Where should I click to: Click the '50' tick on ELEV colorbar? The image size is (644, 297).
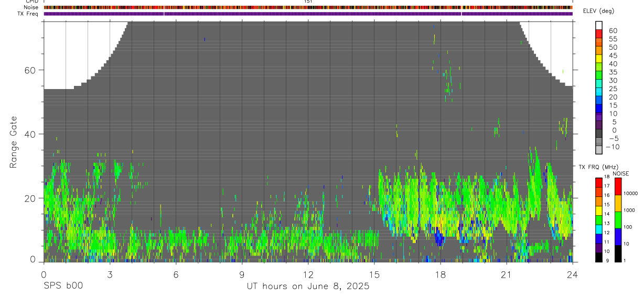613,48
